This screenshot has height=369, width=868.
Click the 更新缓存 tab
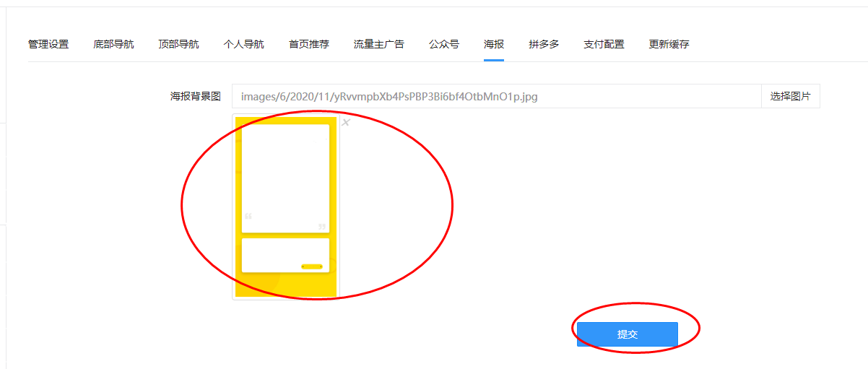(x=669, y=44)
